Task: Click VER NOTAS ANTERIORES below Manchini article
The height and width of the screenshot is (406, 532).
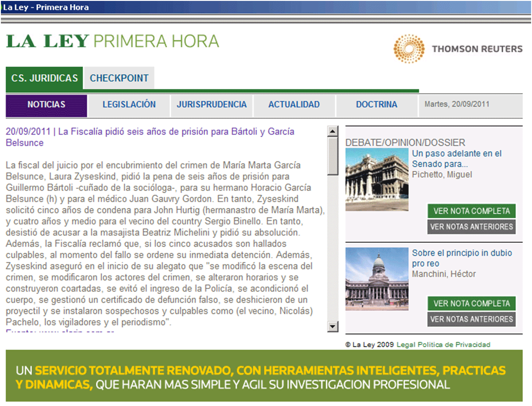Action: pyautogui.click(x=471, y=319)
